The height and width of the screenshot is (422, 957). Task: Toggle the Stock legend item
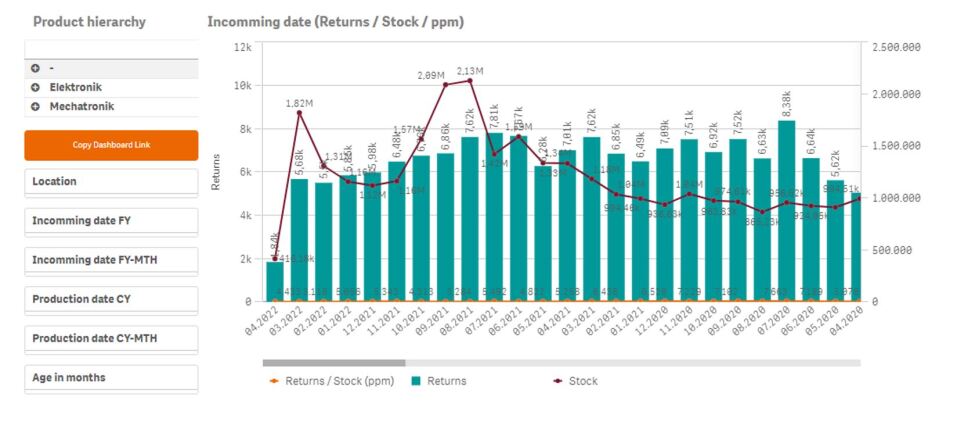pos(575,381)
